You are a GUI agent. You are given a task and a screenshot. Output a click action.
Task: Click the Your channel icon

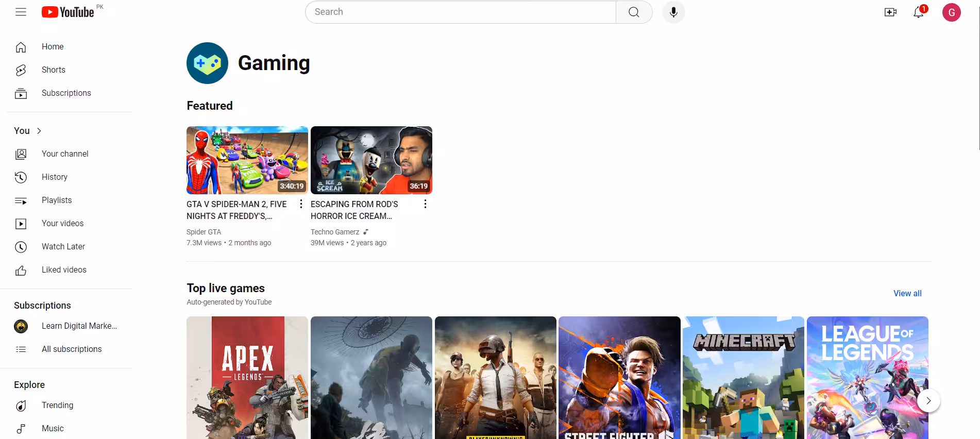point(21,154)
